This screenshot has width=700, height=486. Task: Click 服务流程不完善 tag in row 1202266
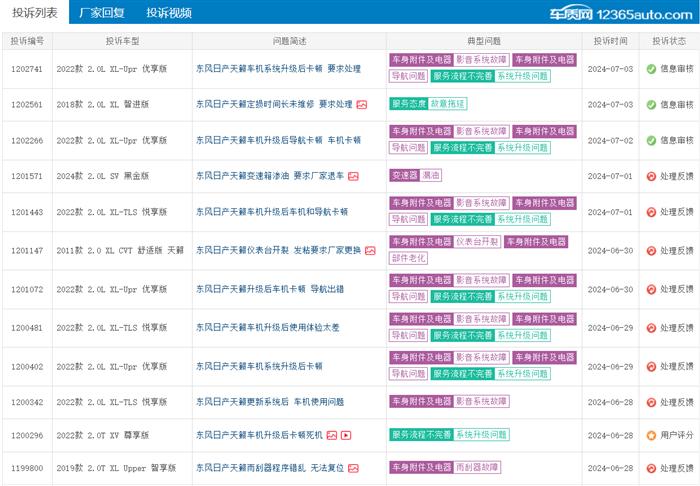pyautogui.click(x=462, y=148)
